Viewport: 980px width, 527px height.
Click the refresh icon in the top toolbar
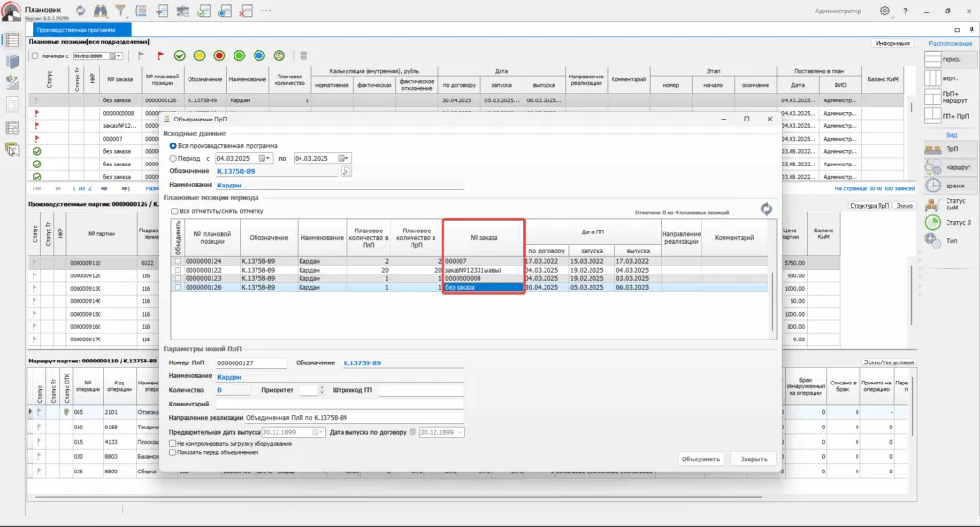tap(80, 11)
